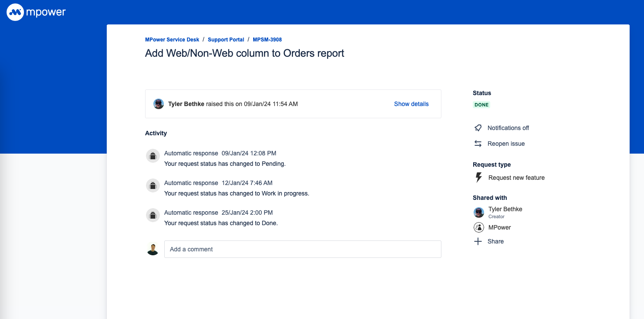Click the MPower organization icon
644x319 pixels.
[479, 227]
